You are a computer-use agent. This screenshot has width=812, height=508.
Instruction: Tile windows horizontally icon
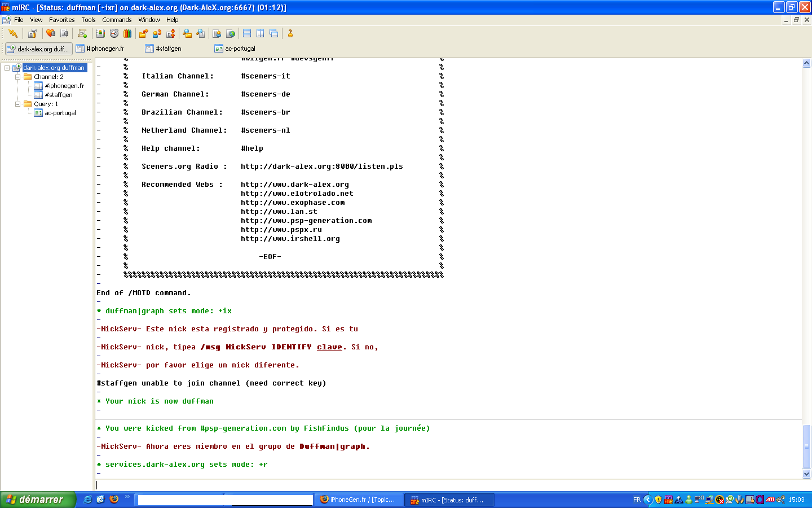click(x=247, y=33)
